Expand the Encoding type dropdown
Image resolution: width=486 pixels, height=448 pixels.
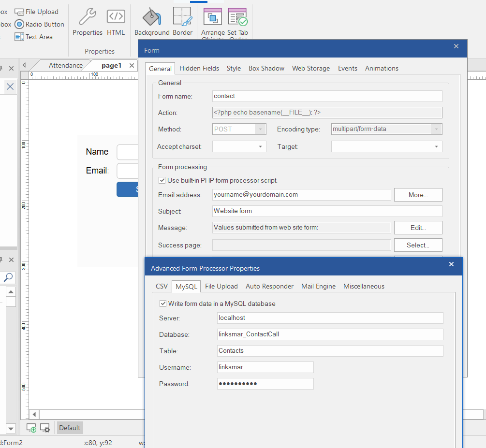point(436,129)
